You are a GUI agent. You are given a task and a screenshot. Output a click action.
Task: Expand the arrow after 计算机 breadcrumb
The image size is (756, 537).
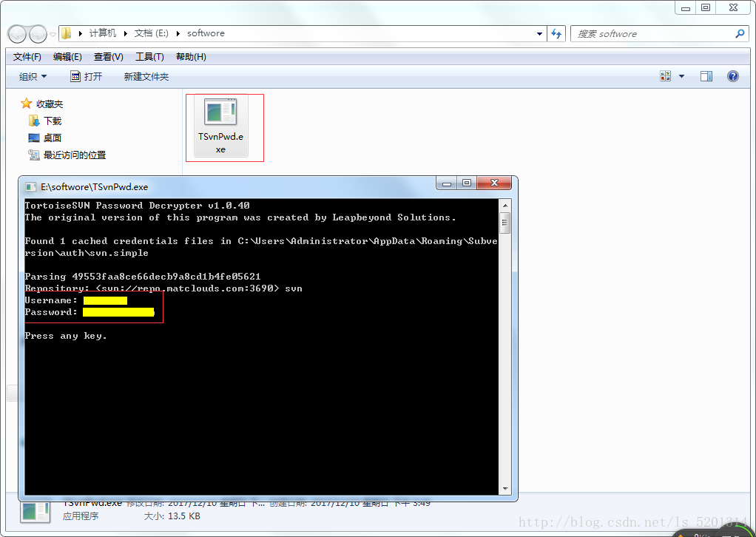pyautogui.click(x=125, y=33)
